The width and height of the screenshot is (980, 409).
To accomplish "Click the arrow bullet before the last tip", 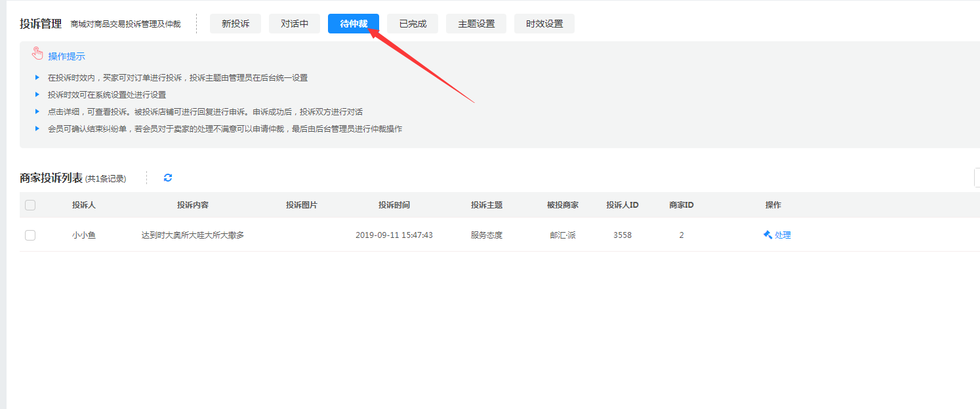I will 37,128.
